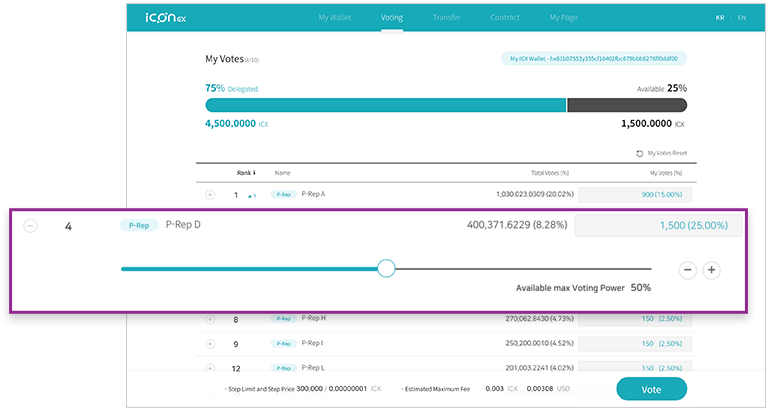Sort the table by Rank column

(246, 173)
